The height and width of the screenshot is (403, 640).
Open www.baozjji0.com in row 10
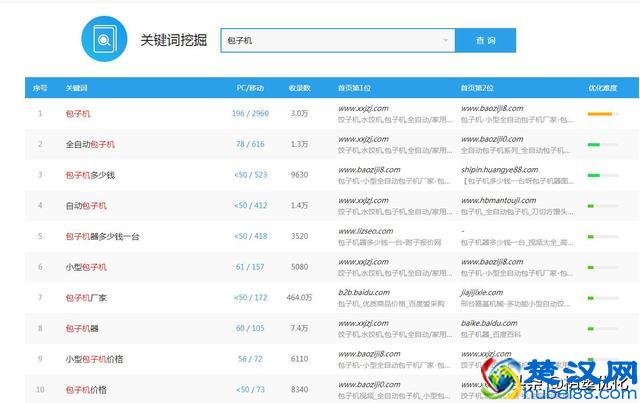(x=369, y=384)
